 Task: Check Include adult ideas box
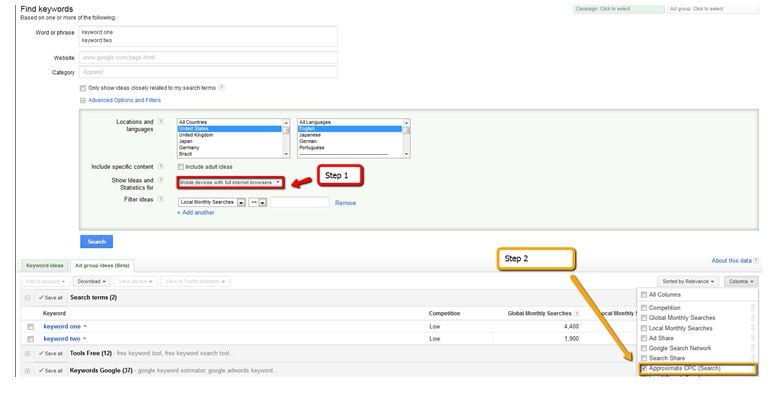click(x=181, y=167)
